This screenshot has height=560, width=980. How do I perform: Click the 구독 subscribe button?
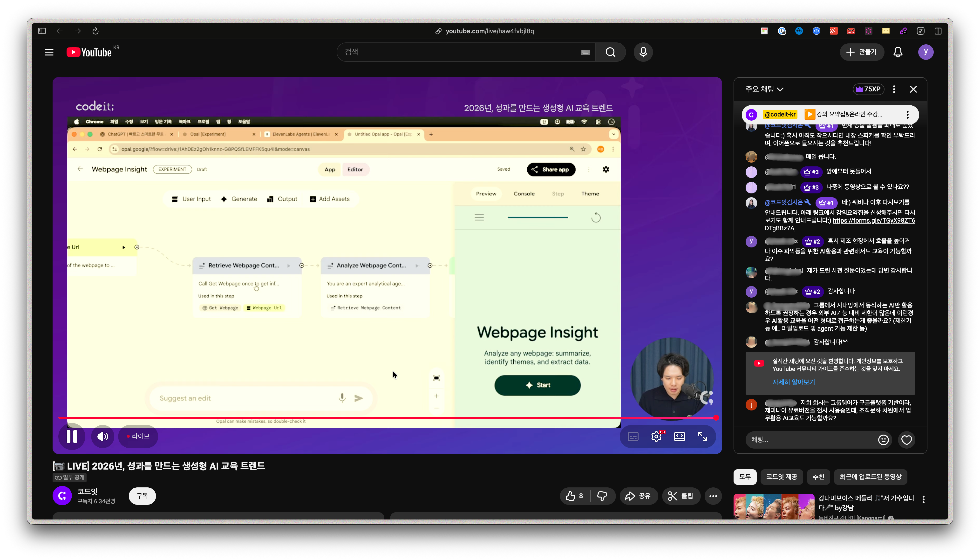(x=142, y=496)
